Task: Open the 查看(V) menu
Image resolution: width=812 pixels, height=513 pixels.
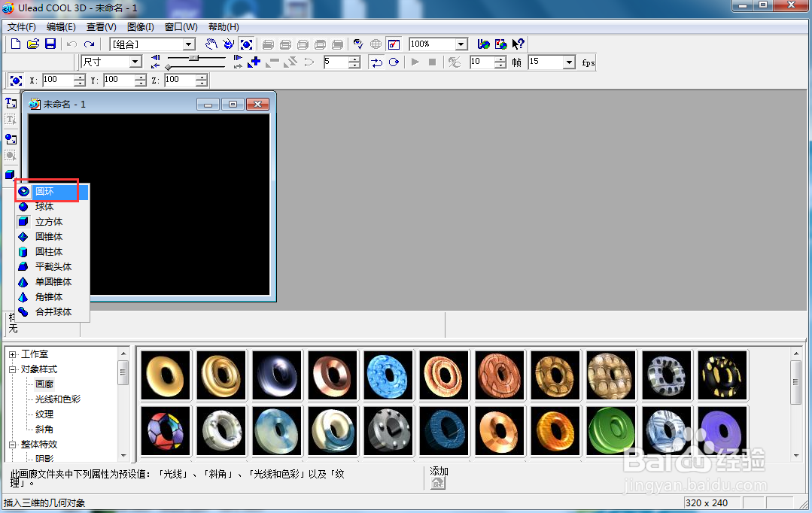Action: tap(102, 27)
